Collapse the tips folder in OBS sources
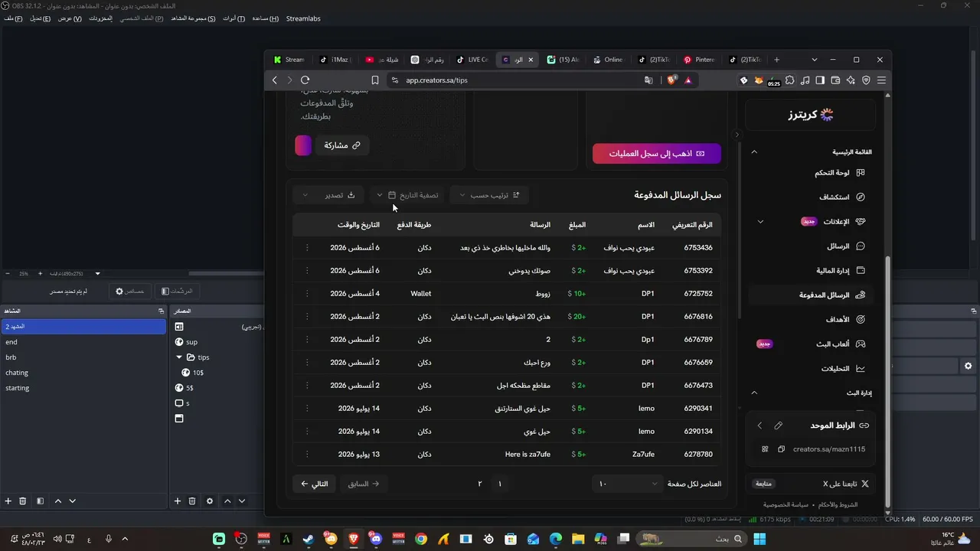Image resolution: width=980 pixels, height=551 pixels. pos(179,357)
